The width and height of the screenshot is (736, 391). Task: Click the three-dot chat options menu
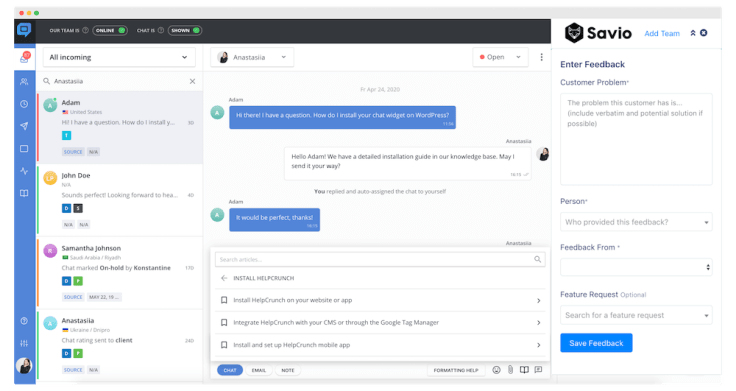pyautogui.click(x=541, y=57)
